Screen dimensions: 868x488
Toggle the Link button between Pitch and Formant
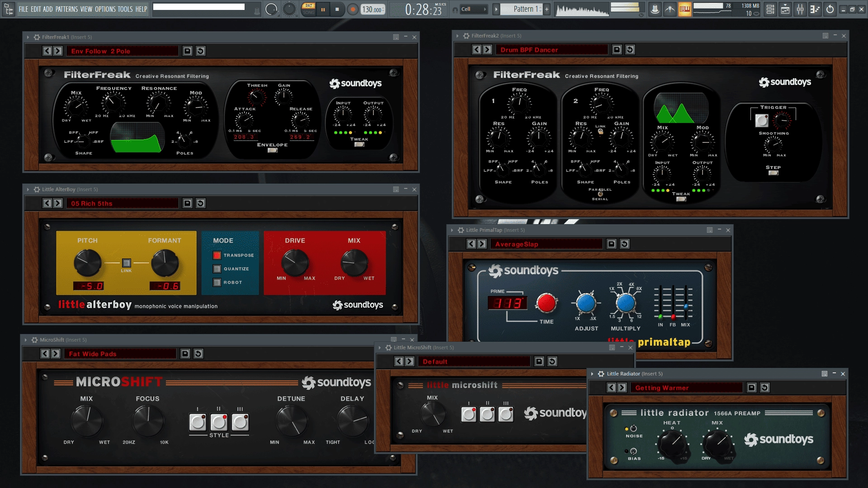(x=127, y=263)
